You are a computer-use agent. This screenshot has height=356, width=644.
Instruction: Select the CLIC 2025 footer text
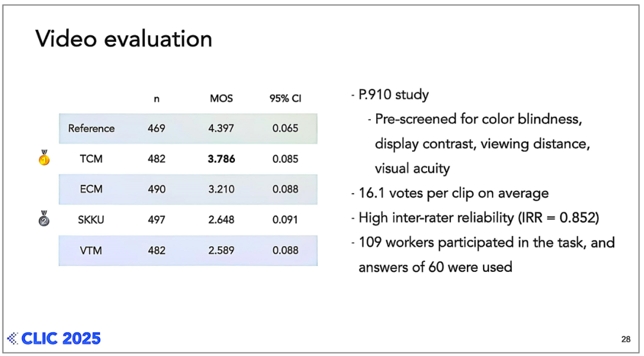pyautogui.click(x=61, y=339)
